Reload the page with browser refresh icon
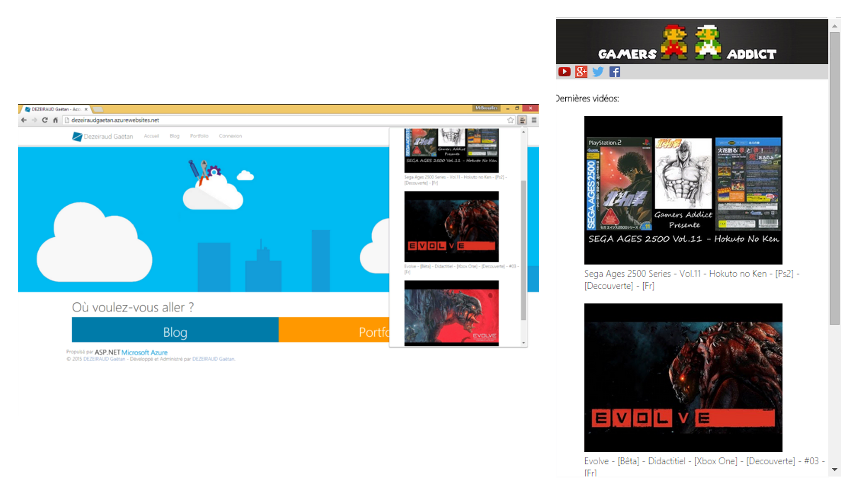Viewport: 860px width, 498px height. pos(44,119)
